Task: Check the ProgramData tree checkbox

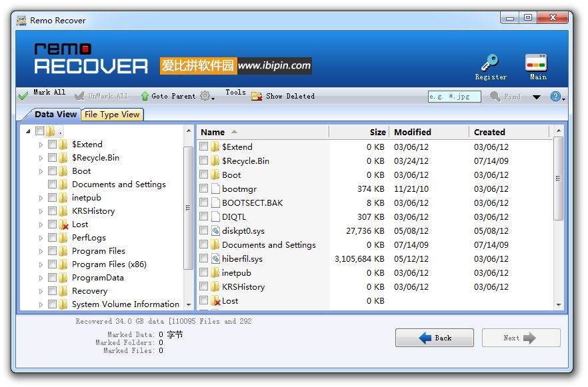Action: pyautogui.click(x=53, y=278)
